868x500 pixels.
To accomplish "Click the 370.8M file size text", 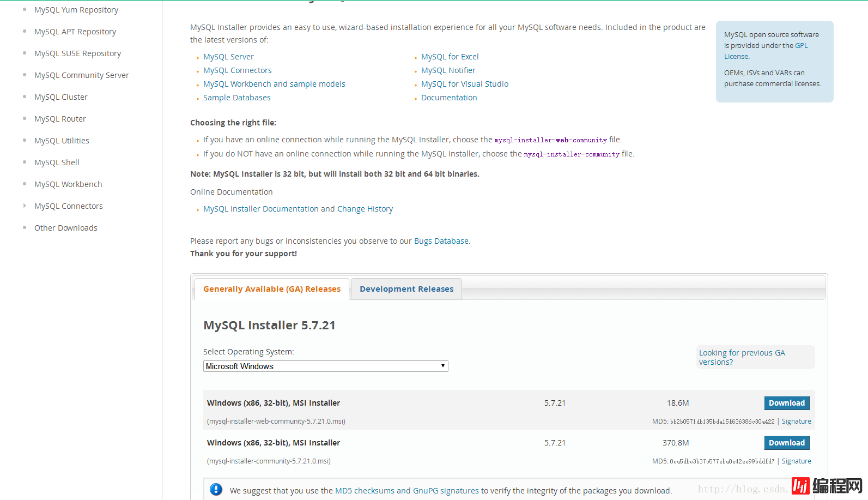I will [x=676, y=443].
